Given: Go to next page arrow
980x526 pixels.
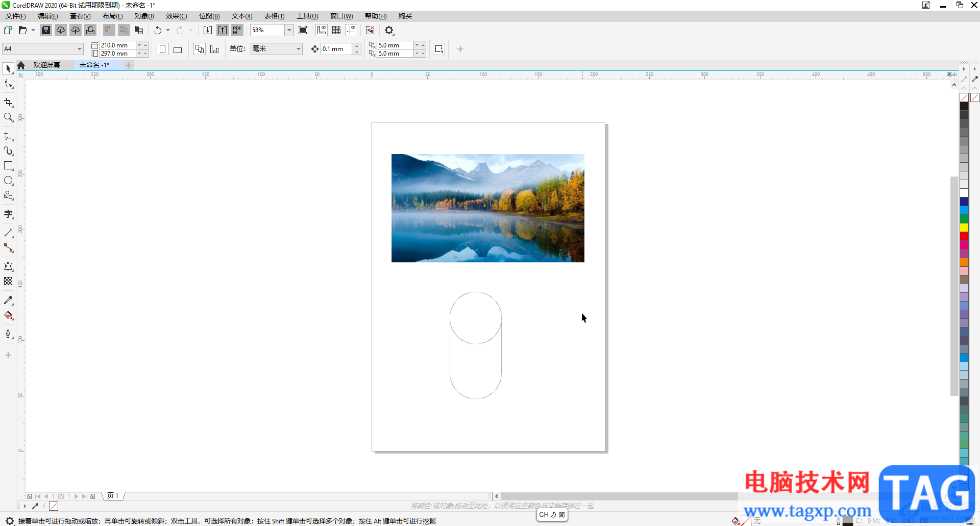Looking at the screenshot, I should point(77,496).
